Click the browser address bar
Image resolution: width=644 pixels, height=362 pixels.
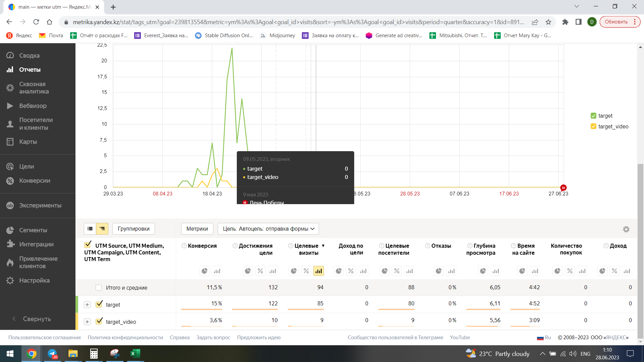click(299, 22)
